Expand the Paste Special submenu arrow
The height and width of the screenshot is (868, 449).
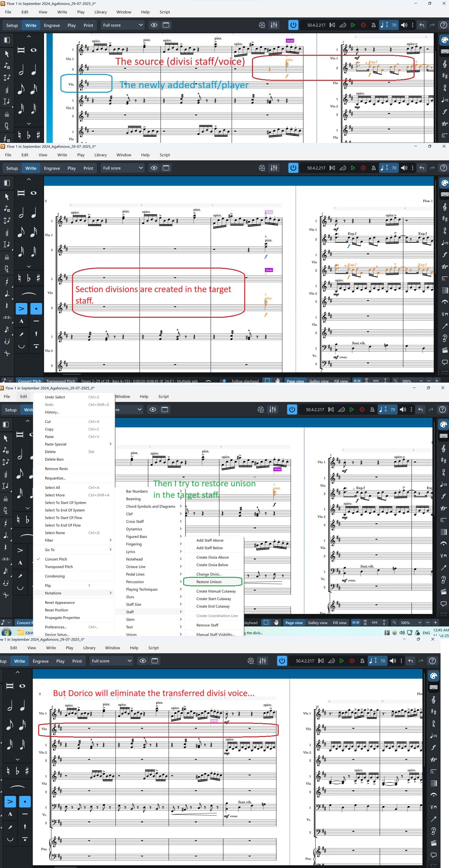coord(111,444)
